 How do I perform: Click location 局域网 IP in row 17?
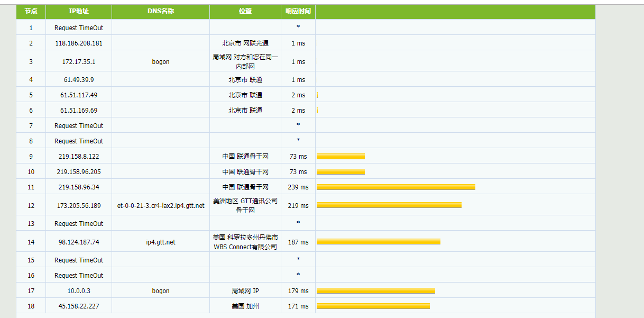[245, 291]
